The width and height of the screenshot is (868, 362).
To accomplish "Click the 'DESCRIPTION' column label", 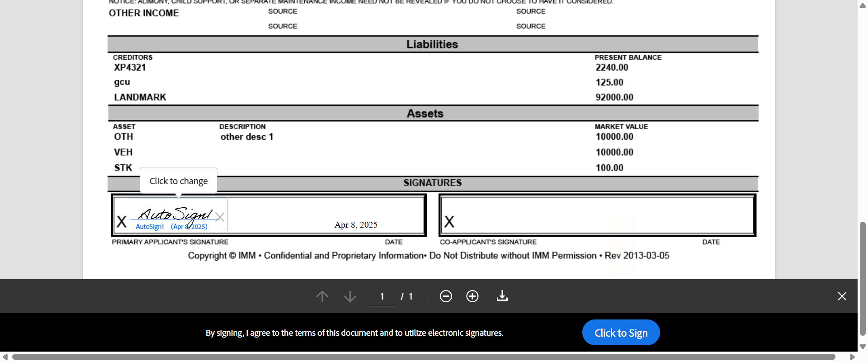I will coord(243,127).
